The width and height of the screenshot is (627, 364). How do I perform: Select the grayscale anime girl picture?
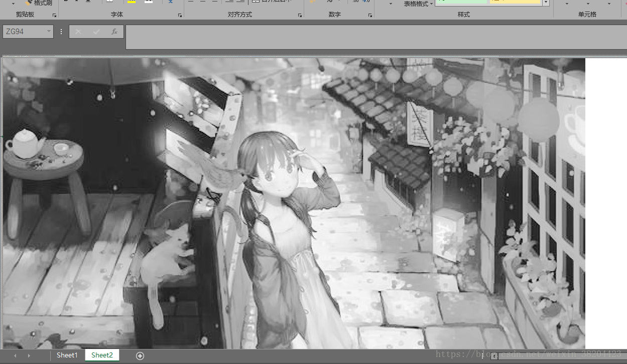(294, 203)
